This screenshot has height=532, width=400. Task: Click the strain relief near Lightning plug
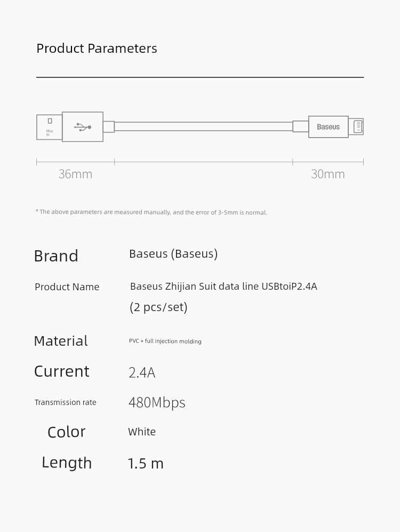point(301,126)
